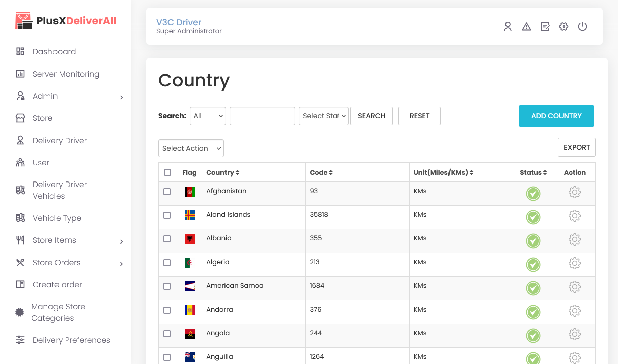Check the Andorra row checkbox
Screen dimensions: 618x364
click(167, 310)
